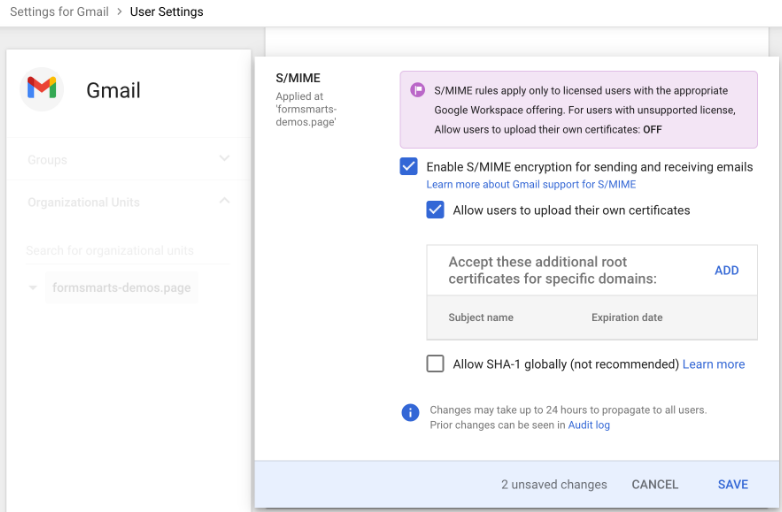Collapse the Organizational Units section
This screenshot has width=782, height=512.
point(128,202)
